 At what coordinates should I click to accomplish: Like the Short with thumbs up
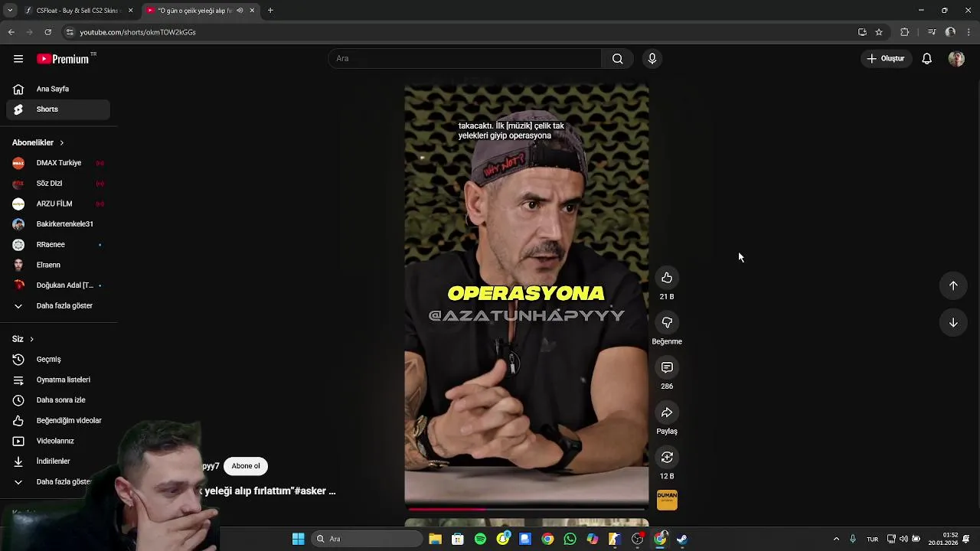pyautogui.click(x=667, y=278)
